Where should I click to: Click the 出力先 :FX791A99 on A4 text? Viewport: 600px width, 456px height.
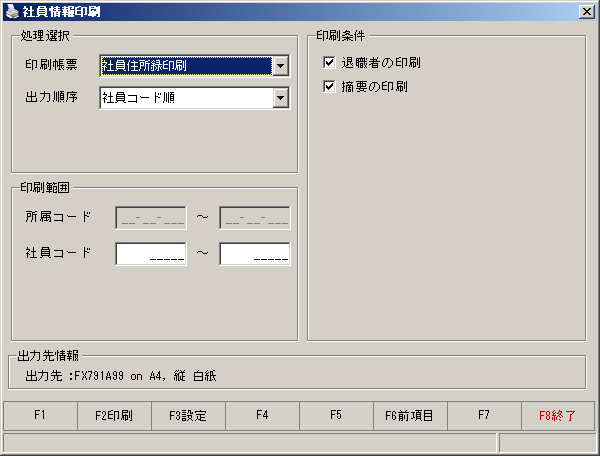[x=96, y=376]
